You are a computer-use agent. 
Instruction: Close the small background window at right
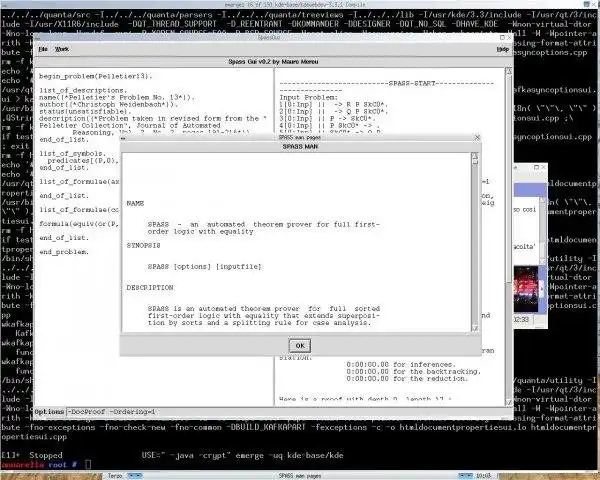pos(543,167)
